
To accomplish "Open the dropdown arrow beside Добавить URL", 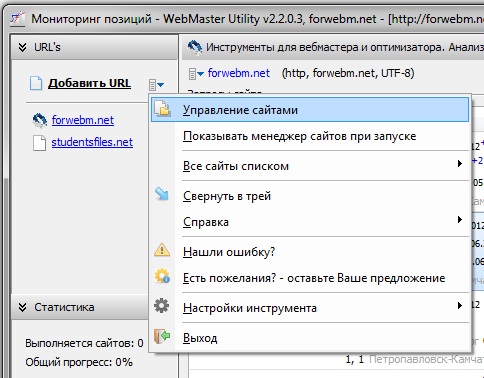I will [x=156, y=85].
